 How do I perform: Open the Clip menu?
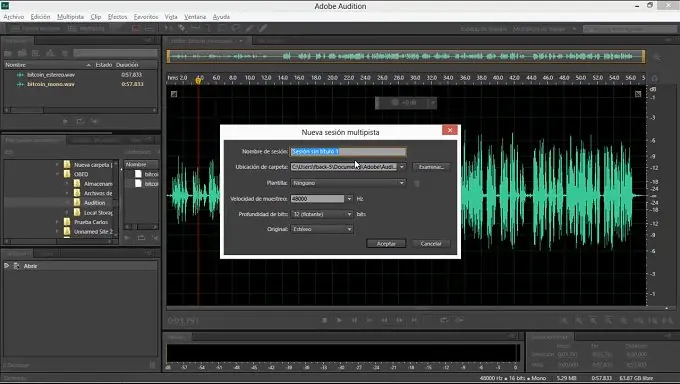click(x=96, y=16)
